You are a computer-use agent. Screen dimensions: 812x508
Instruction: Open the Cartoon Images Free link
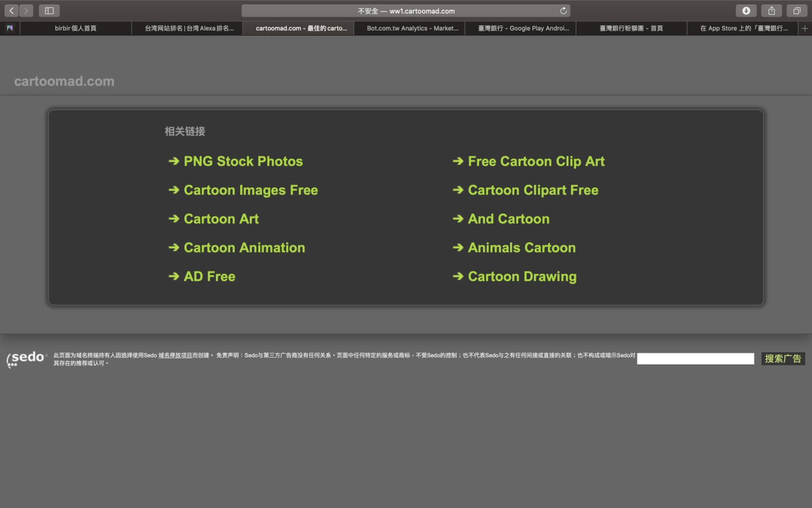[251, 190]
